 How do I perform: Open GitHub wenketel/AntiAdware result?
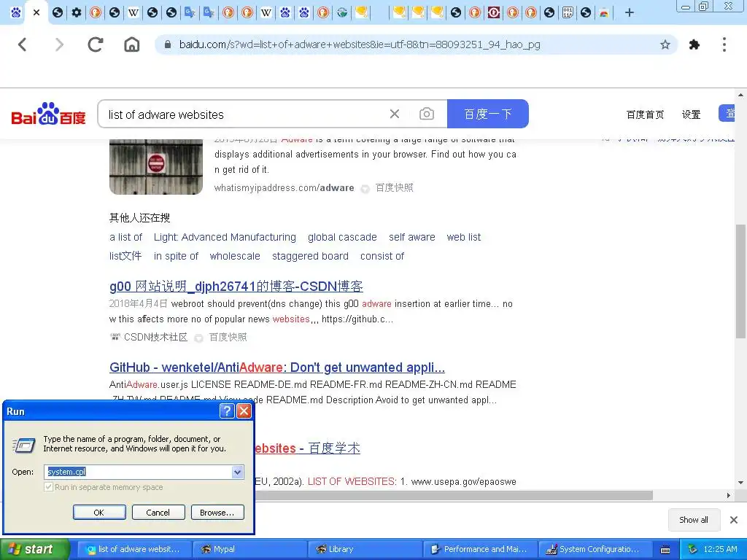point(276,367)
